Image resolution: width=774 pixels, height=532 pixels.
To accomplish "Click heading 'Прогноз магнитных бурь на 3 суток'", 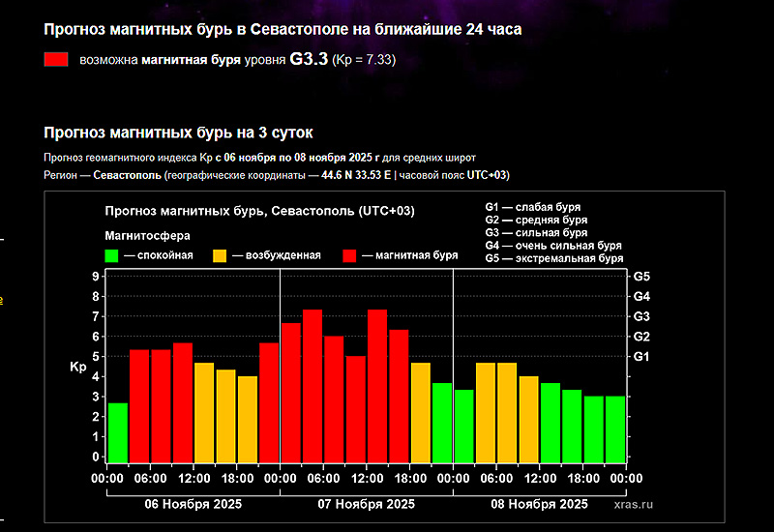I will (x=178, y=133).
